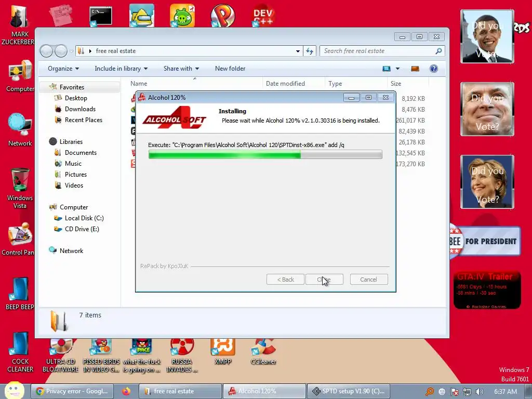
Task: Click the GTA:IV Trailer countdown gadget
Action: (487, 290)
